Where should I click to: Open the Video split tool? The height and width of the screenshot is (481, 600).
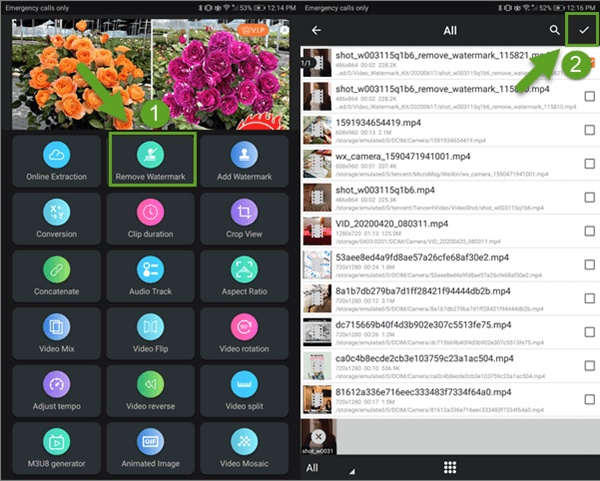tap(244, 391)
